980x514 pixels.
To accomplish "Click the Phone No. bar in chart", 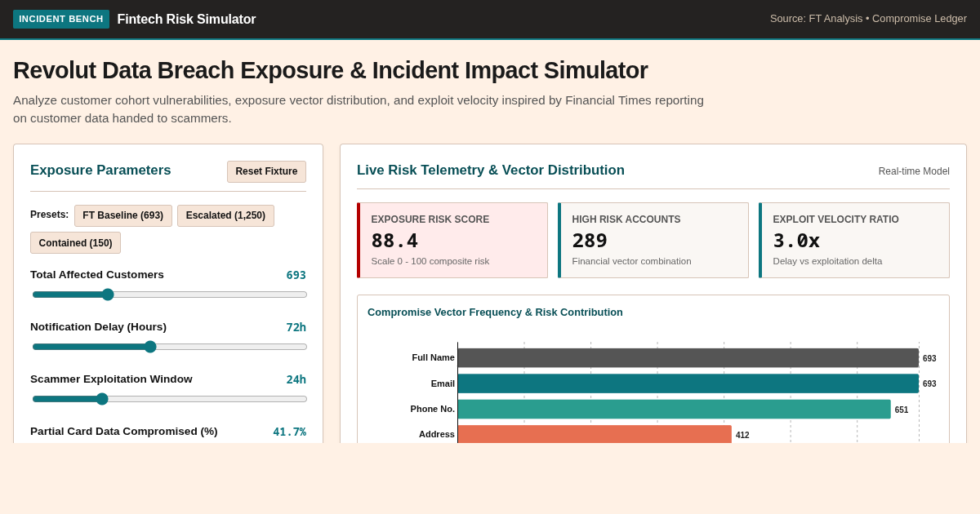I will (675, 409).
